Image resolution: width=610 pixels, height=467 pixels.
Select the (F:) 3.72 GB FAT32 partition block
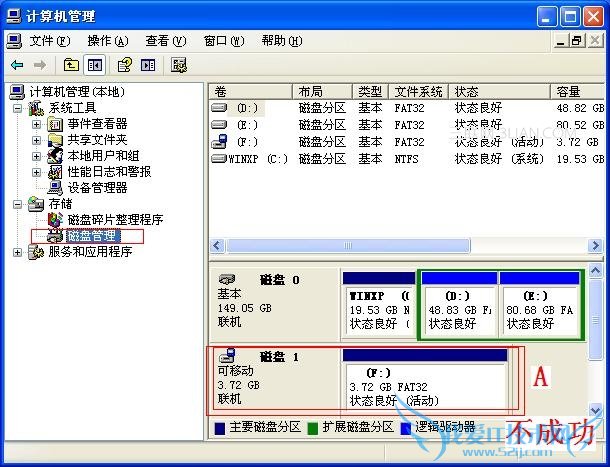[x=425, y=380]
